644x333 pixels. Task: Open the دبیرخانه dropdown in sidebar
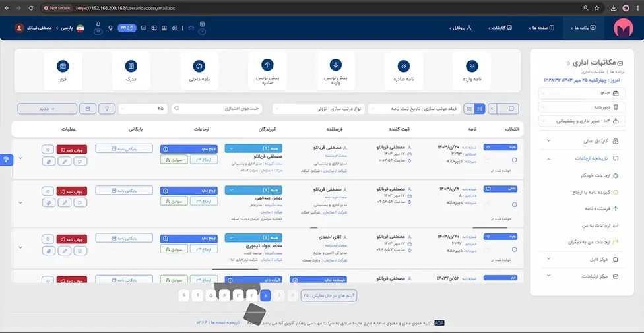pyautogui.click(x=581, y=107)
